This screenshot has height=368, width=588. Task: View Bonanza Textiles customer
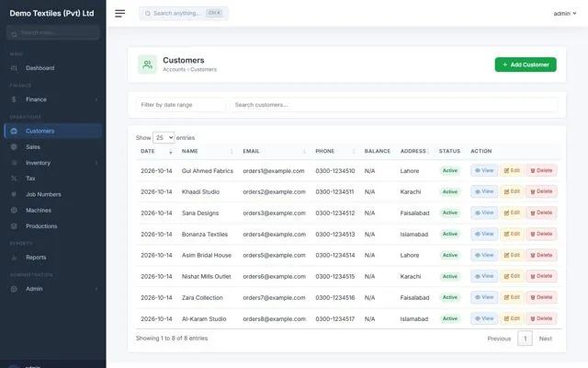(x=484, y=234)
